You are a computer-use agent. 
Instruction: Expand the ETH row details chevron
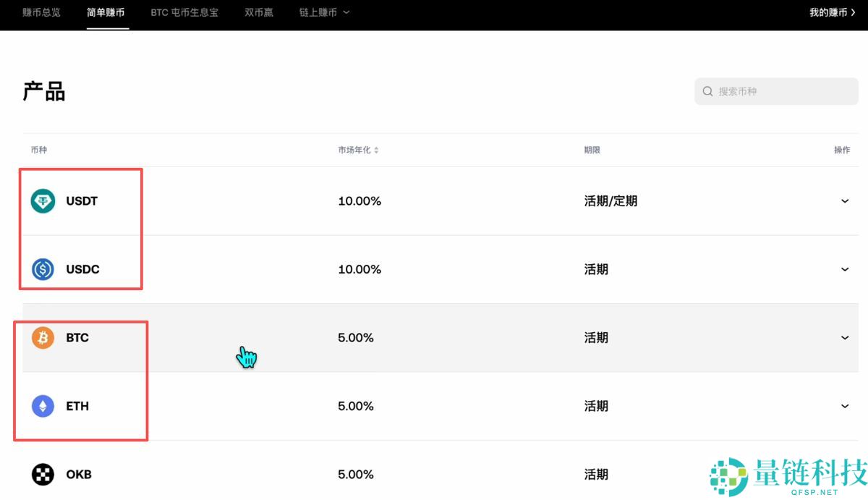point(844,406)
